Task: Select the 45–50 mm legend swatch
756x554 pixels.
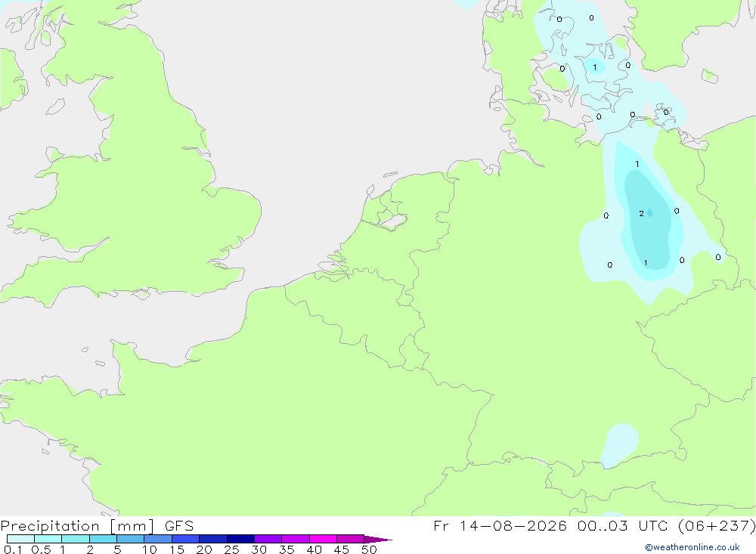Action: pyautogui.click(x=351, y=539)
